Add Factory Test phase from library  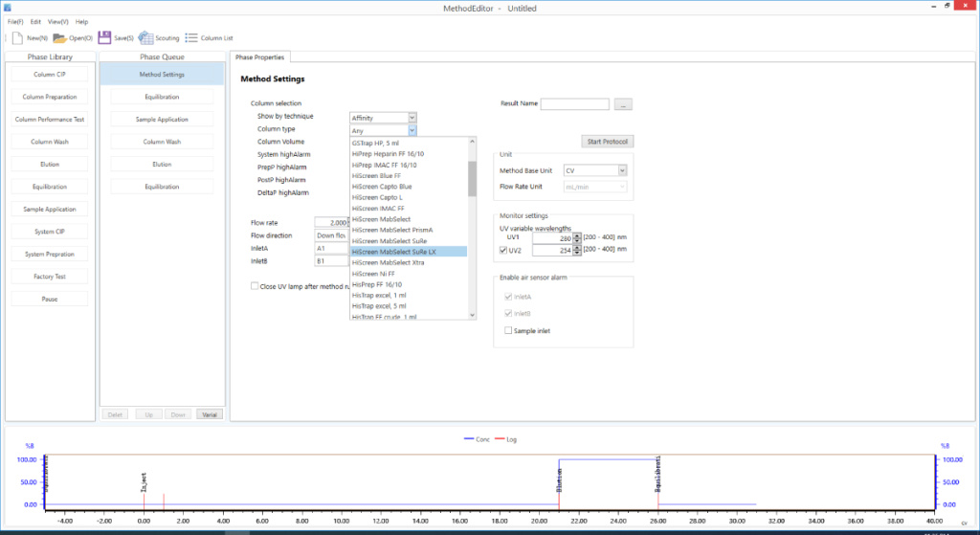(50, 277)
